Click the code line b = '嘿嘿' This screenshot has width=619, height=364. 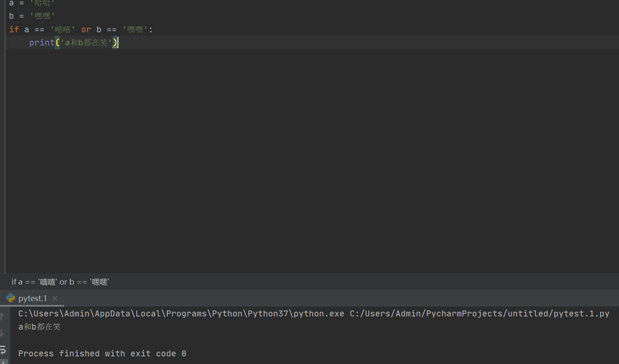[32, 16]
